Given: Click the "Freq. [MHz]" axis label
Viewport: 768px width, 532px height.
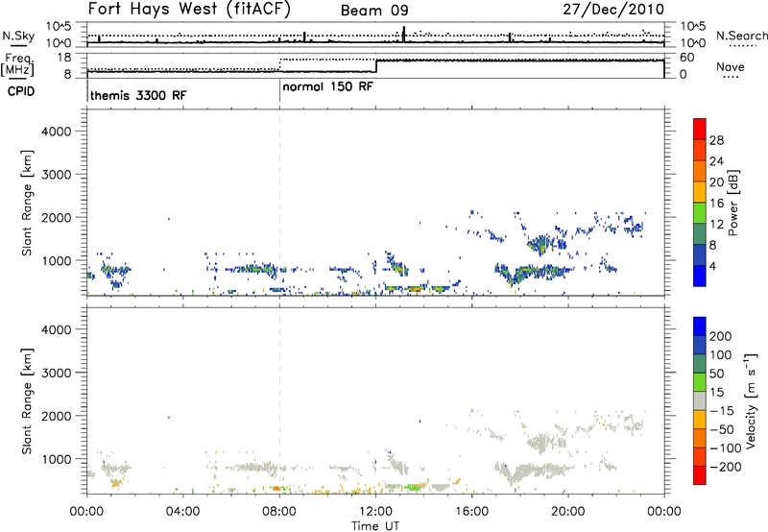Looking at the screenshot, I should [x=17, y=65].
